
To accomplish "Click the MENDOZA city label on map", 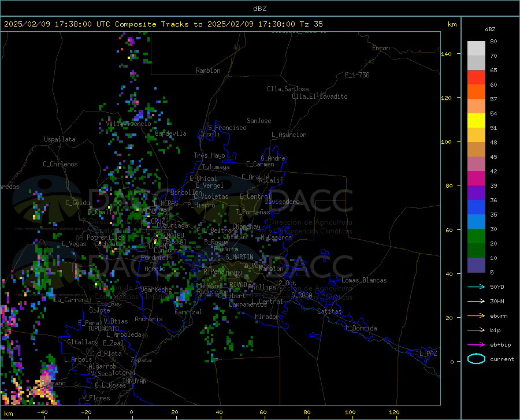I will point(154,211).
